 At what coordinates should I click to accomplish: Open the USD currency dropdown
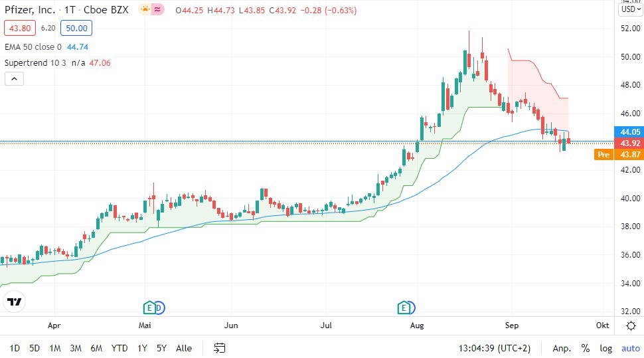631,9
